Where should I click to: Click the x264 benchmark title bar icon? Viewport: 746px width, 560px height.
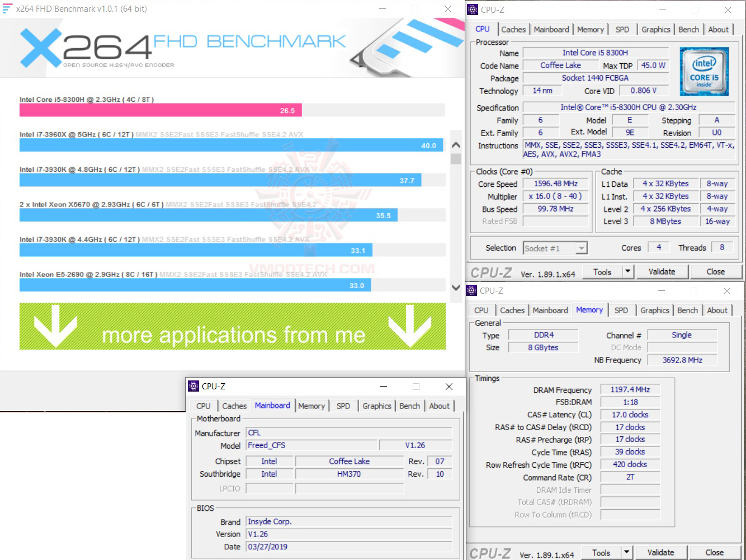(7, 8)
